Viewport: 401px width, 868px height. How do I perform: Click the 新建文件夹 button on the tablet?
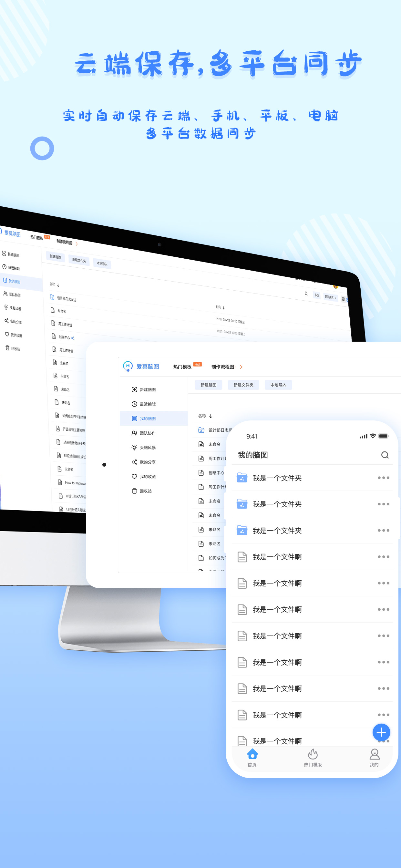pyautogui.click(x=243, y=385)
